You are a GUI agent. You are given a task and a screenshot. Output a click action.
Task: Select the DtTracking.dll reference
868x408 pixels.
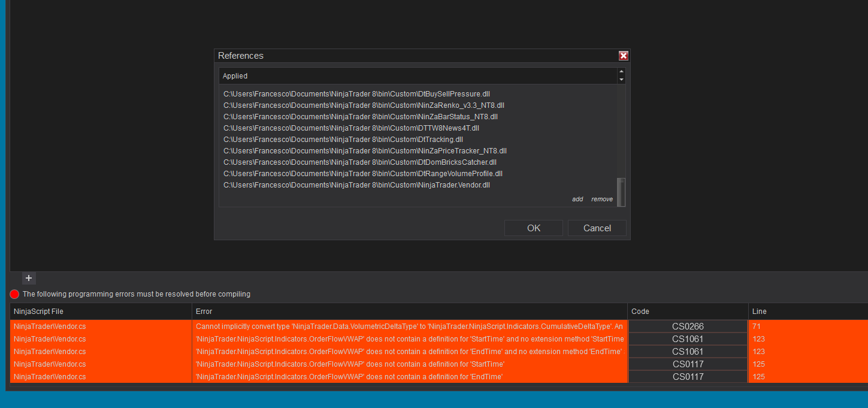[x=343, y=140]
